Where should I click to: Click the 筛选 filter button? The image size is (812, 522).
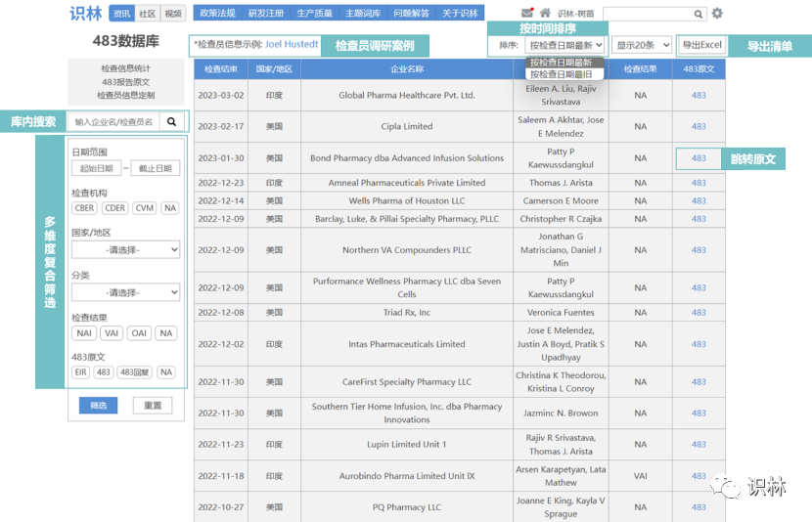tap(99, 406)
